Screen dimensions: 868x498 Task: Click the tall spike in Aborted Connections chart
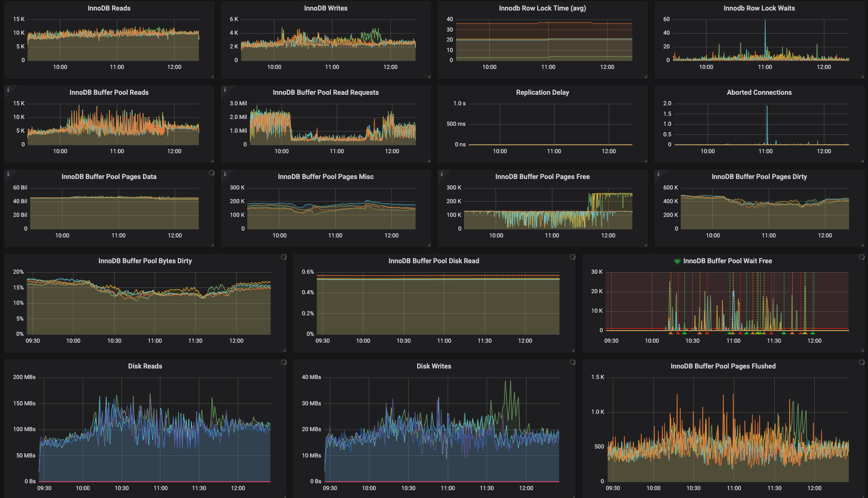[x=767, y=125]
